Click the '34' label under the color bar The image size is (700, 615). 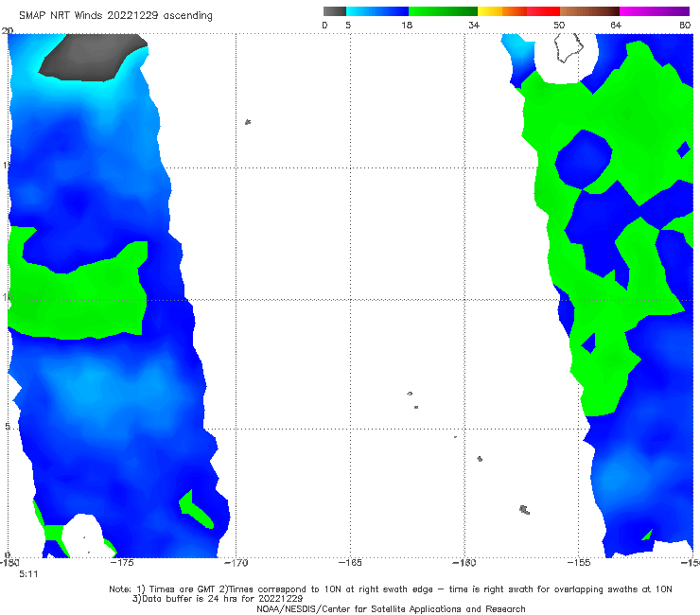click(474, 26)
